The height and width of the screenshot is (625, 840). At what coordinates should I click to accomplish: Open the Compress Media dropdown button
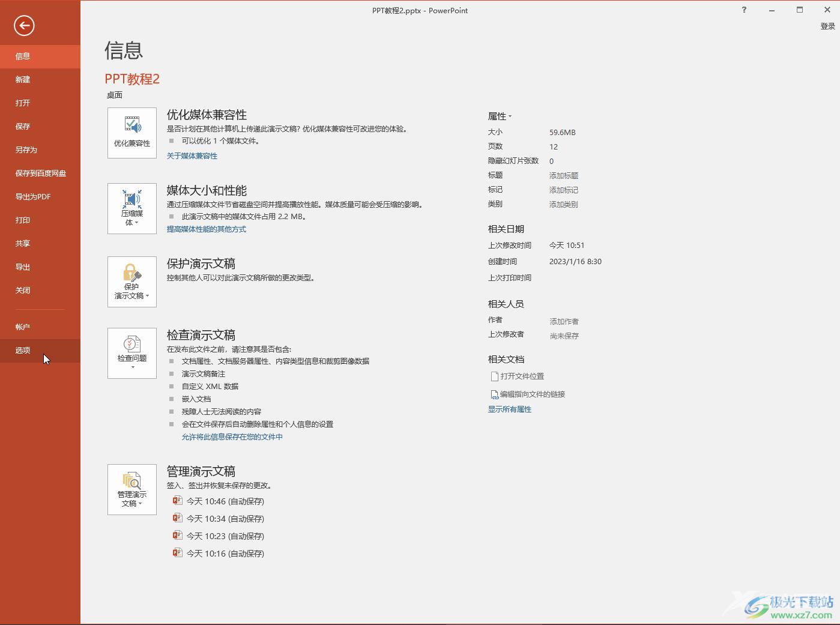pos(132,209)
